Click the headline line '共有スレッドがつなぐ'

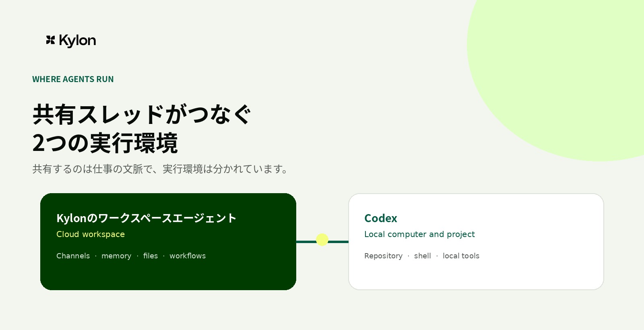[142, 114]
